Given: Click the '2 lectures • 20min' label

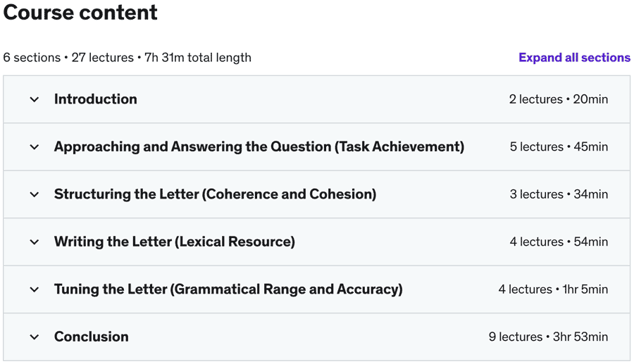Looking at the screenshot, I should (x=558, y=99).
